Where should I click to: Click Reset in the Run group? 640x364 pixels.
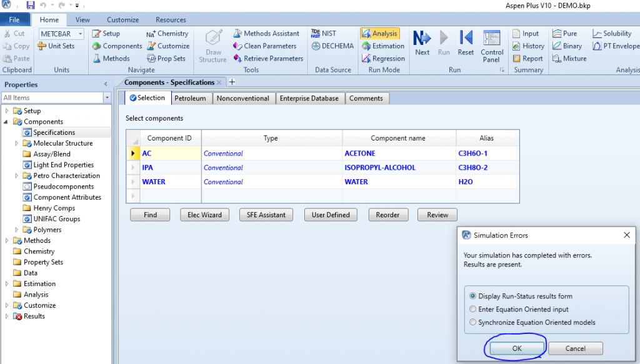point(466,42)
